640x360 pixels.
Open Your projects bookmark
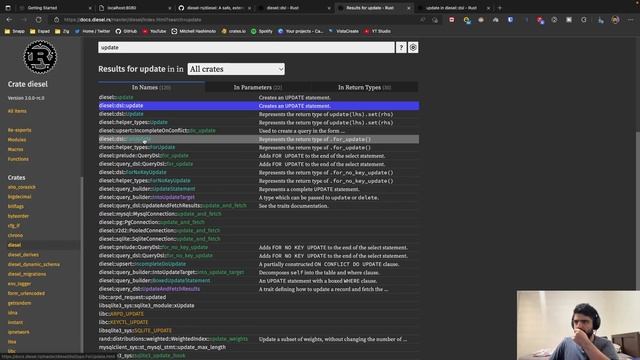(300, 31)
